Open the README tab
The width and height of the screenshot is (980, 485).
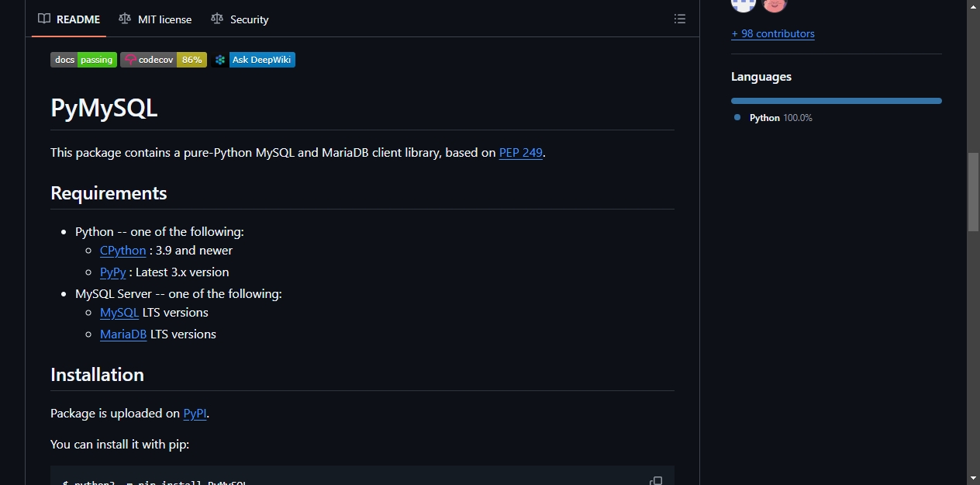[69, 19]
